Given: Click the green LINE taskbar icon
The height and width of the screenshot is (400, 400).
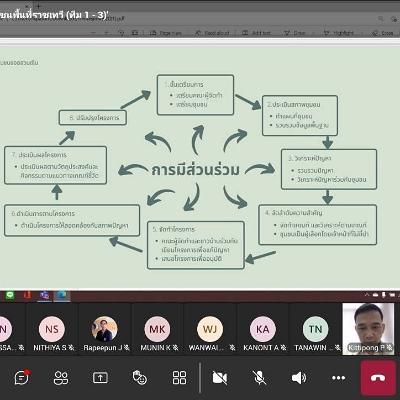Looking at the screenshot, I should coord(10,295).
